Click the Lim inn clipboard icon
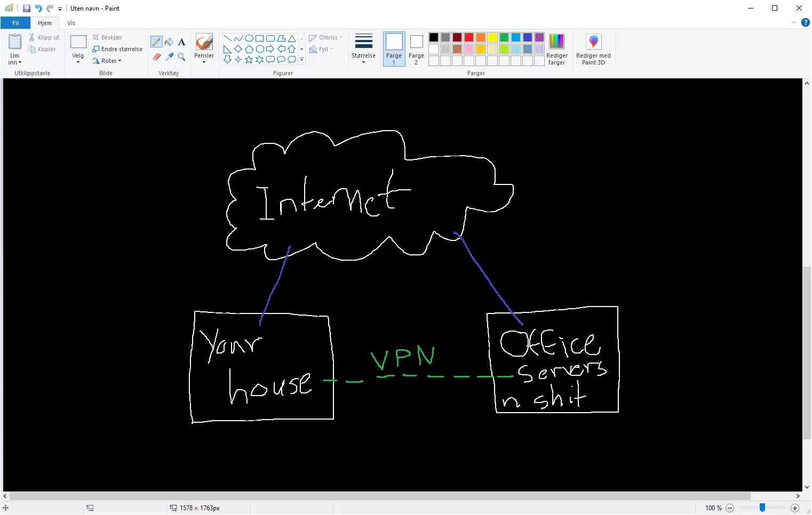 [15, 42]
